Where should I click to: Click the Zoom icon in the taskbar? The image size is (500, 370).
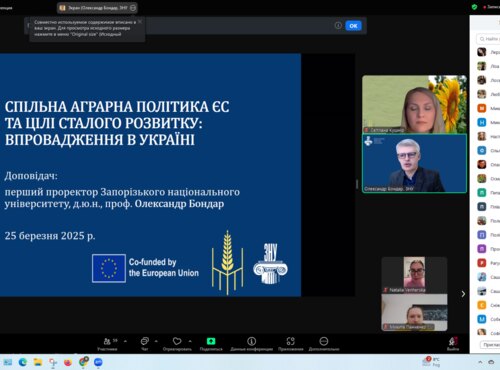coord(98,362)
